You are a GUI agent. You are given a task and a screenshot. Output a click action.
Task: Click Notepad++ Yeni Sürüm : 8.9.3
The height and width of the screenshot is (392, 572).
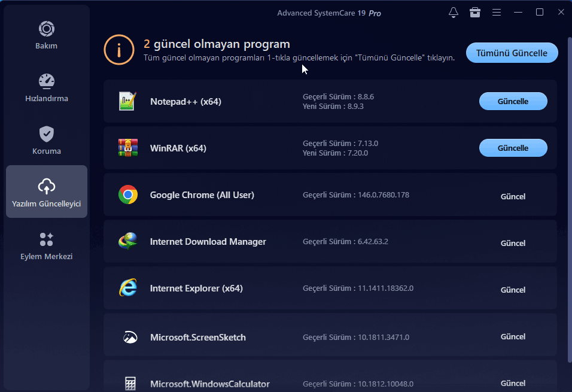coord(333,106)
